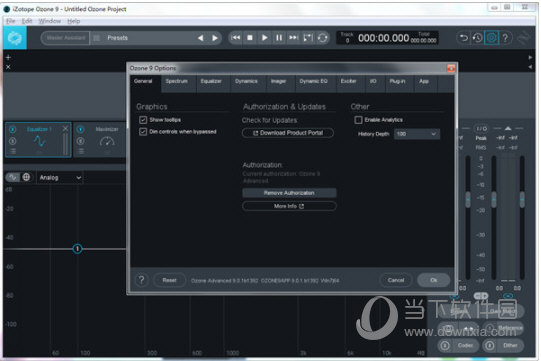Select the EQ curve view toggle
This screenshot has width=541, height=361.
coord(13,177)
